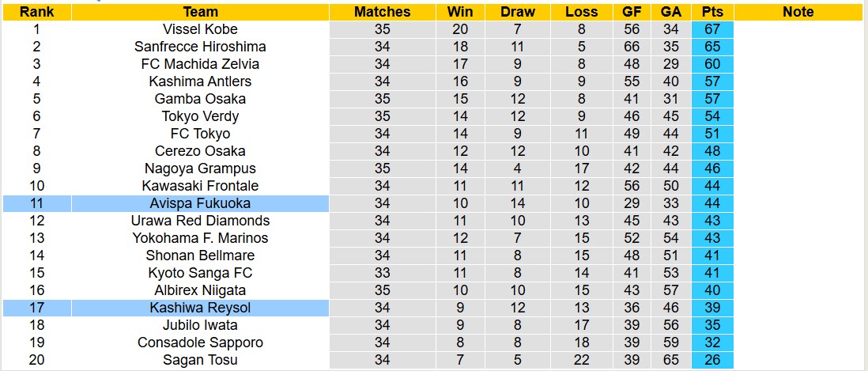Click the highlighted Avispa Fukuoka row

pos(200,203)
